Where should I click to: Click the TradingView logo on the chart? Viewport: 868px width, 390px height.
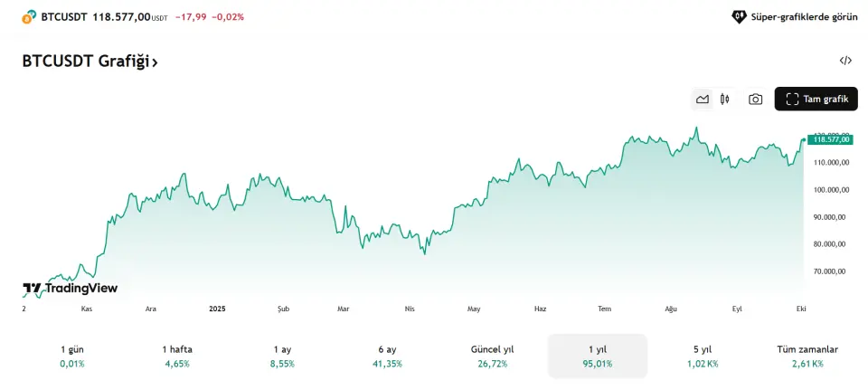point(71,289)
